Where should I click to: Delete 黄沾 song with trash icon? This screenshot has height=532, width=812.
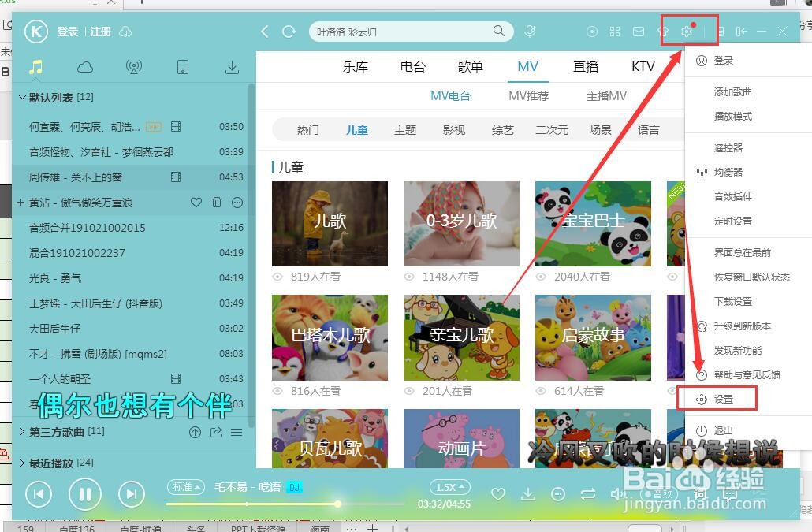pyautogui.click(x=215, y=203)
